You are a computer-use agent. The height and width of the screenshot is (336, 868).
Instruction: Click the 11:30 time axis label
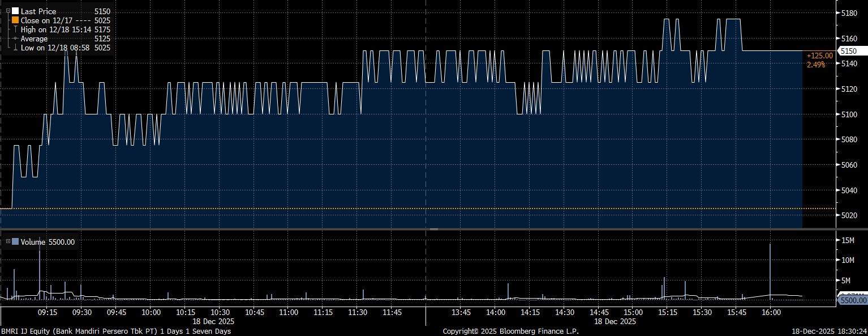tap(358, 312)
